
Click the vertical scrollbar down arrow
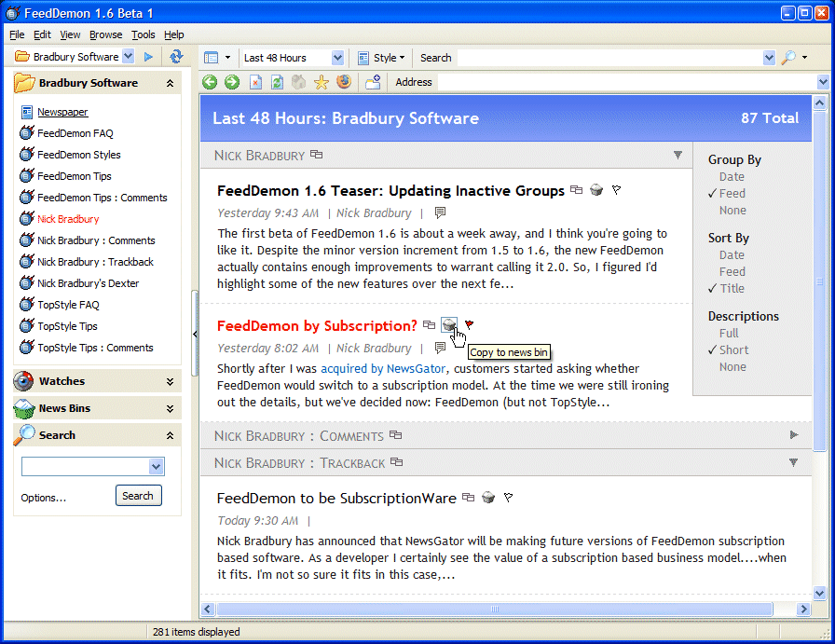coord(819,593)
